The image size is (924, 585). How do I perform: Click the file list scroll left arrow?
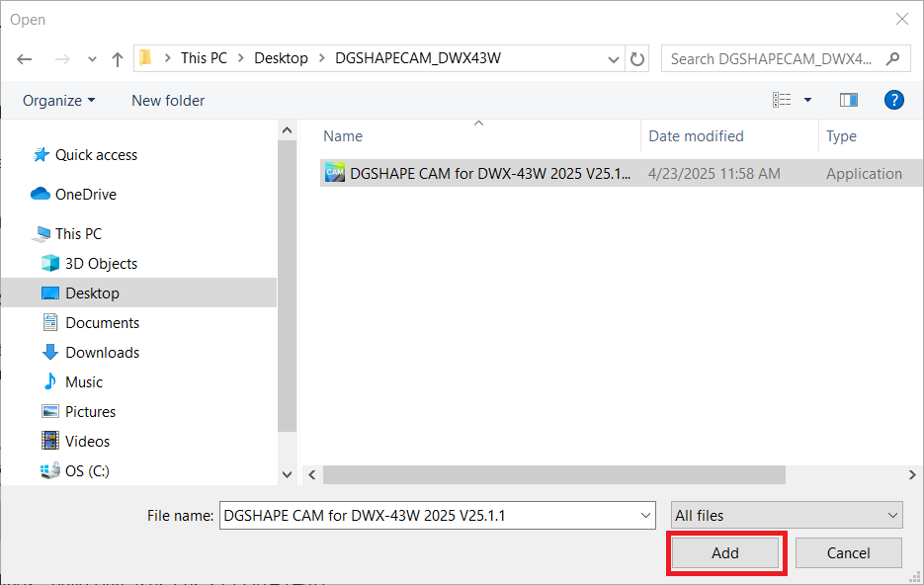[x=312, y=475]
